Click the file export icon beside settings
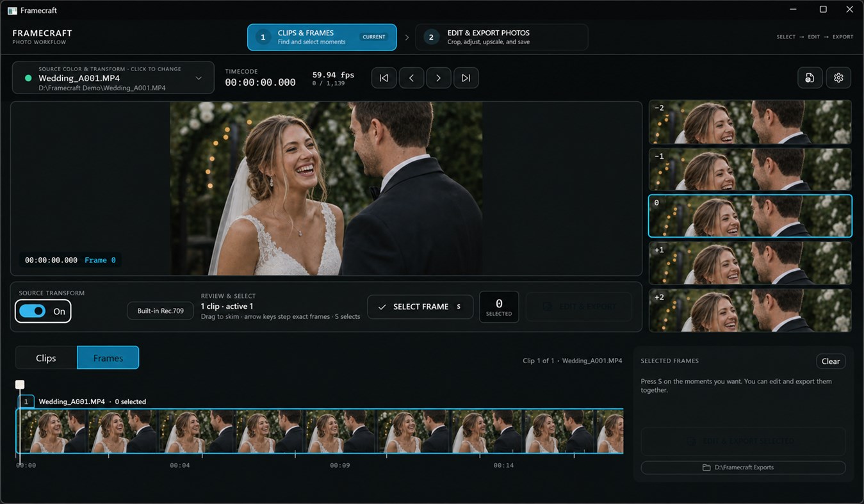 coord(810,77)
